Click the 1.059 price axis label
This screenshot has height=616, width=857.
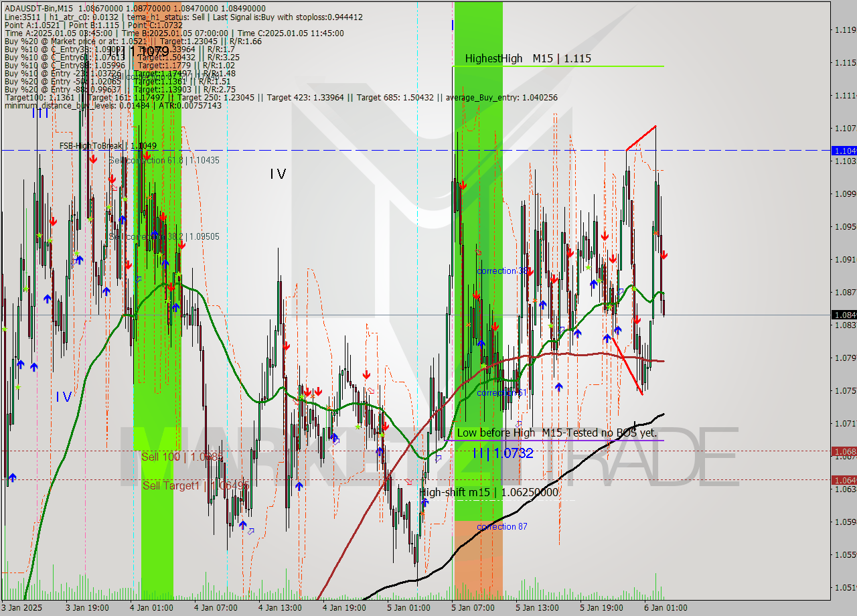pos(845,522)
